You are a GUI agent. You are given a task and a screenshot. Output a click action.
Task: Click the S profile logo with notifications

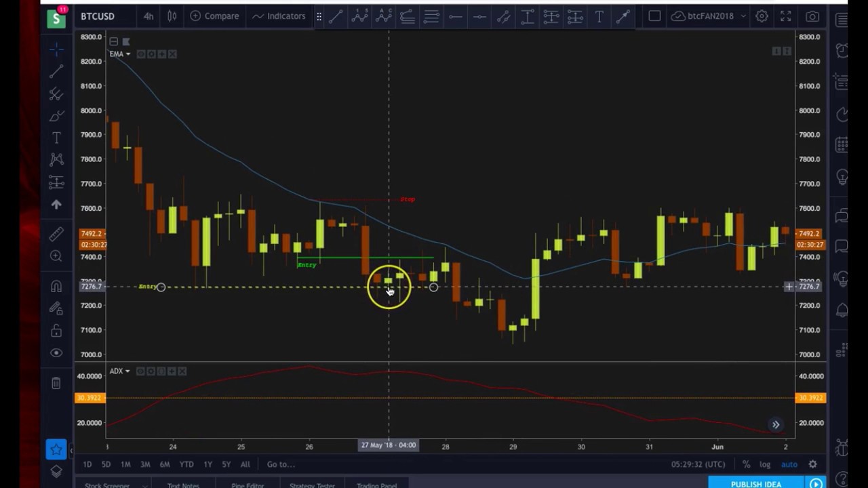click(57, 18)
